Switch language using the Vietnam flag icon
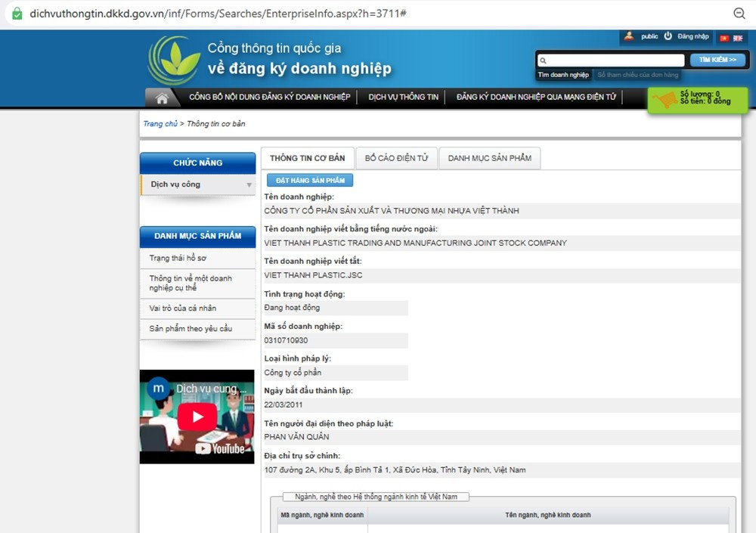 pyautogui.click(x=724, y=38)
